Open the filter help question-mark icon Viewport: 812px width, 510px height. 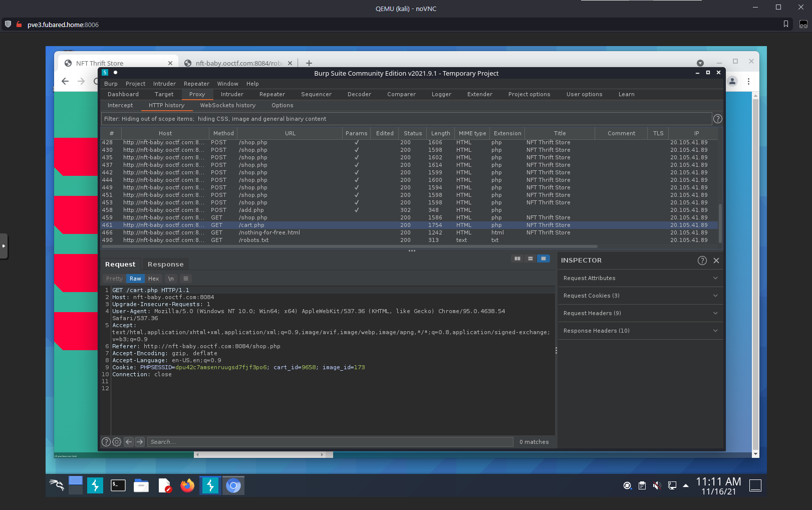coord(717,119)
